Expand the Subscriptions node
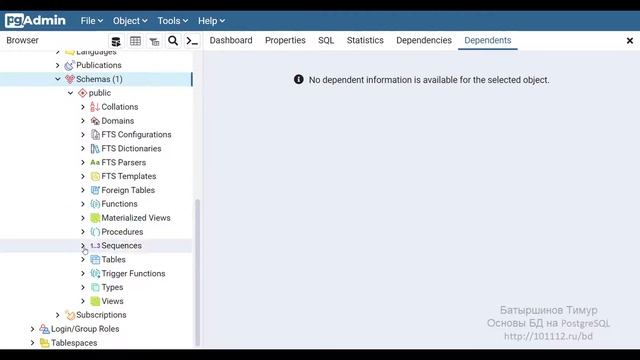 tap(58, 315)
